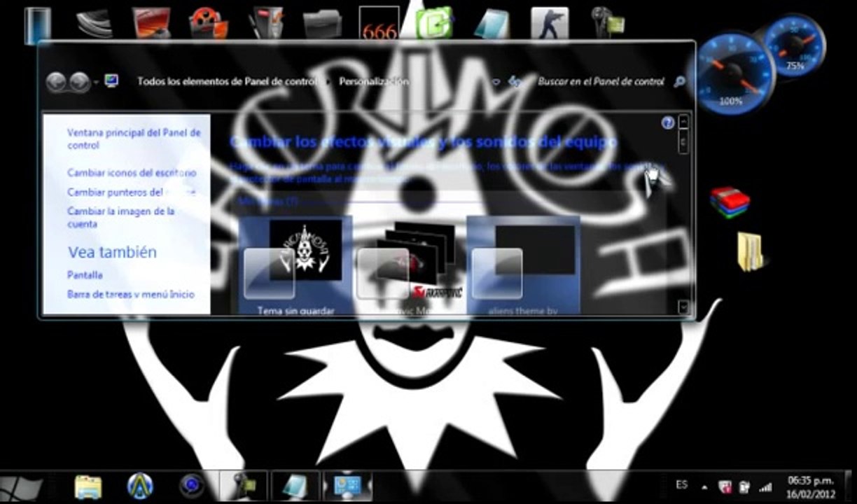
Task: Focus 'Buscar en el Panel de control' search box
Action: (601, 81)
